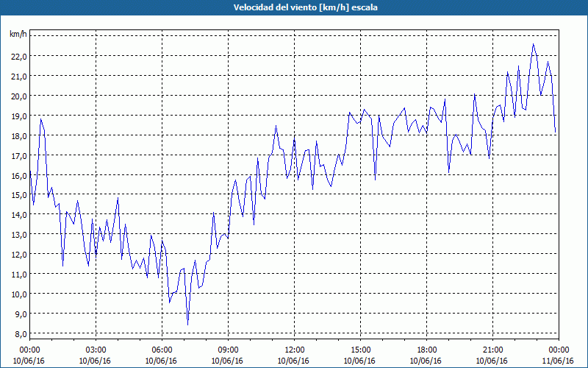Click the 12:00 time axis label
The image size is (588, 368).
(295, 350)
